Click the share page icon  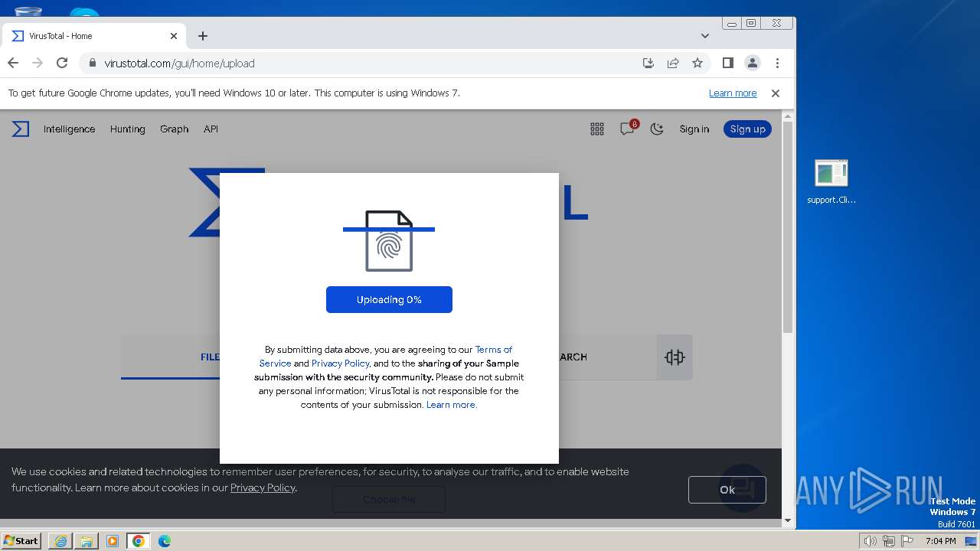(x=673, y=64)
